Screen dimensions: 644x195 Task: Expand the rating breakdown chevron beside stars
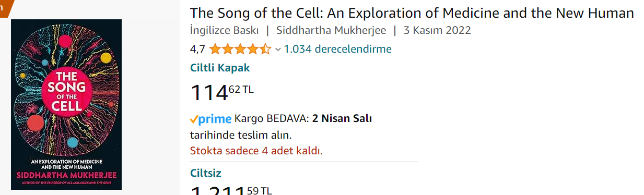point(278,50)
